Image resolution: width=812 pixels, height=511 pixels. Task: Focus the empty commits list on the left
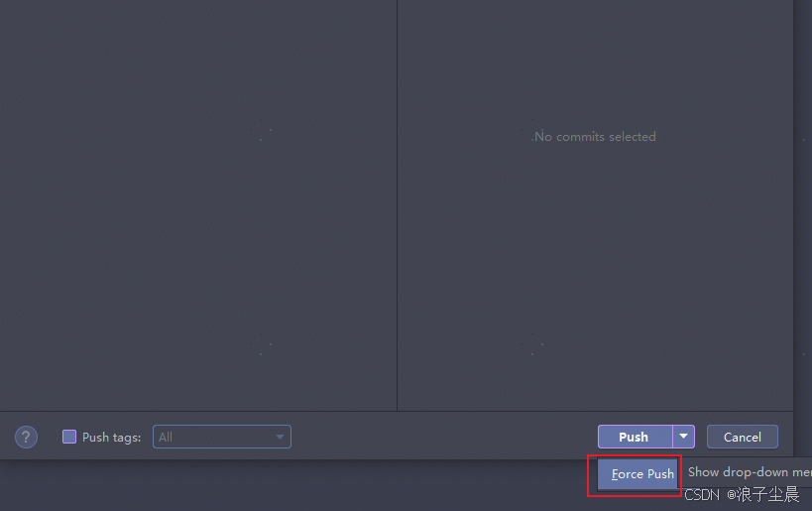(x=198, y=205)
